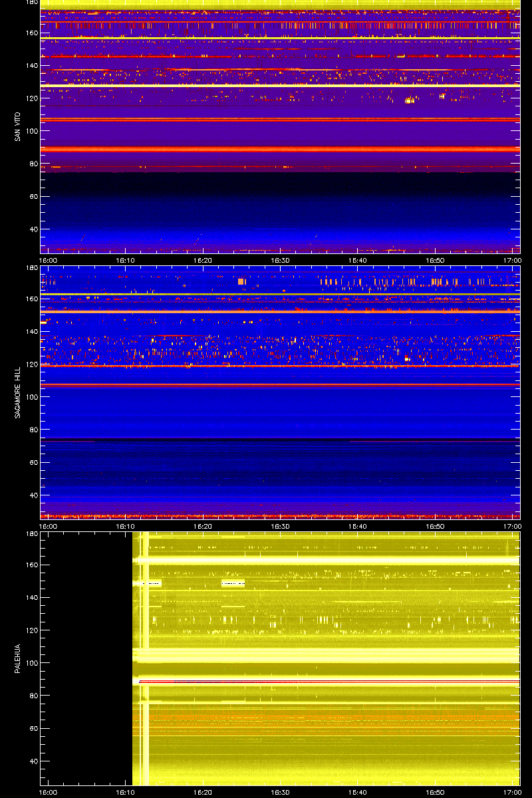
Task: Click the 60 frequency tick of Palehua
Action: [x=33, y=728]
